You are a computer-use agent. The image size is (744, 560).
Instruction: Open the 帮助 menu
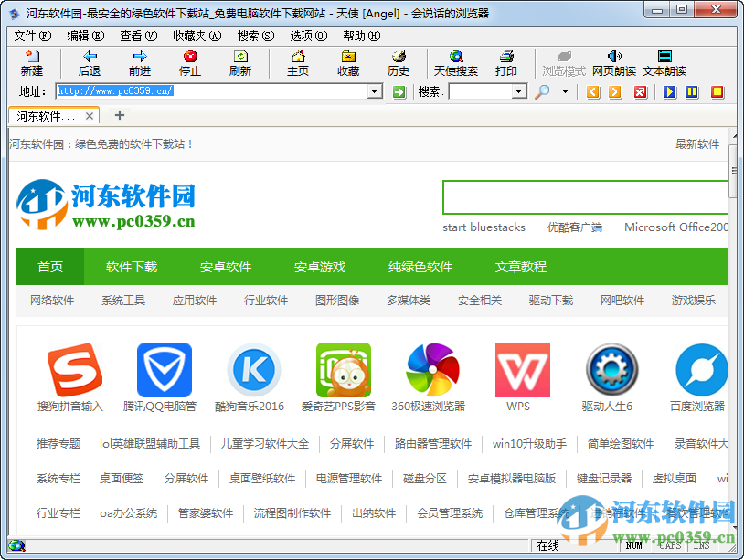362,36
